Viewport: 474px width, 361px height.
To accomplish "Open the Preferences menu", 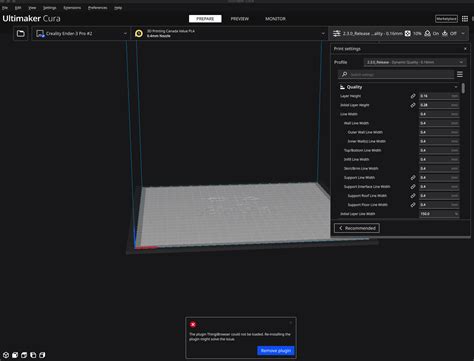I will click(98, 8).
